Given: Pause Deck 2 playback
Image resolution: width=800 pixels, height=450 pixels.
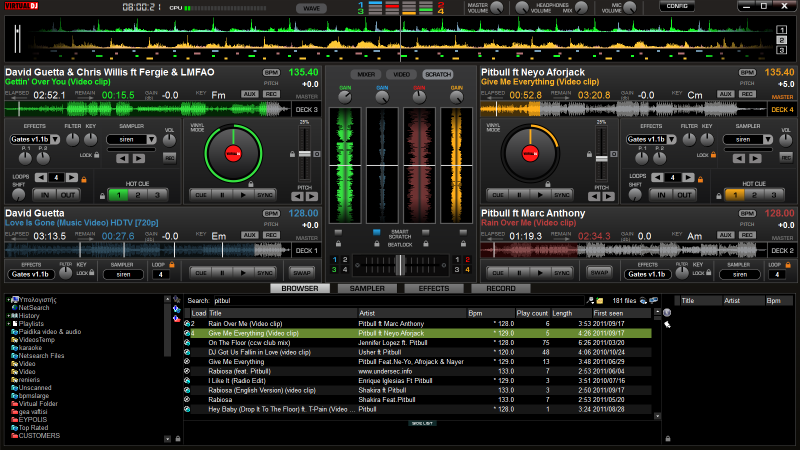Looking at the screenshot, I should point(519,273).
